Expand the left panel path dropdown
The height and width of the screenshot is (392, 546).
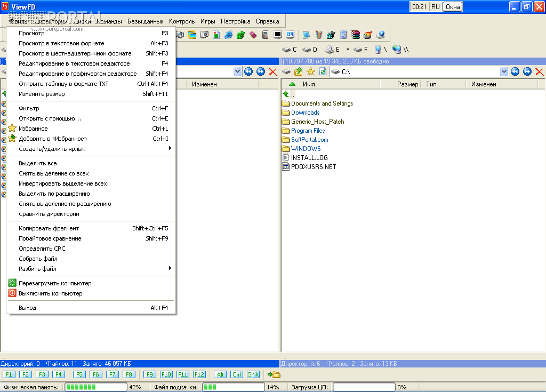(x=237, y=72)
